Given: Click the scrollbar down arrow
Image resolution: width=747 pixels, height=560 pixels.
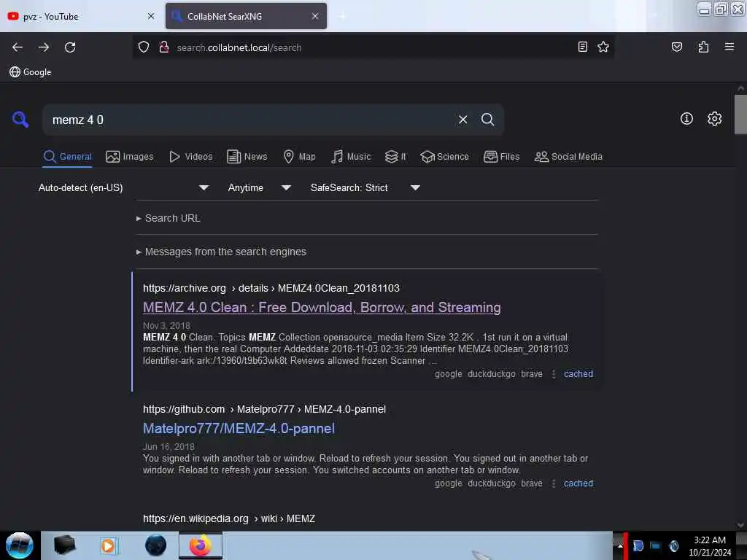Looking at the screenshot, I should click(740, 525).
